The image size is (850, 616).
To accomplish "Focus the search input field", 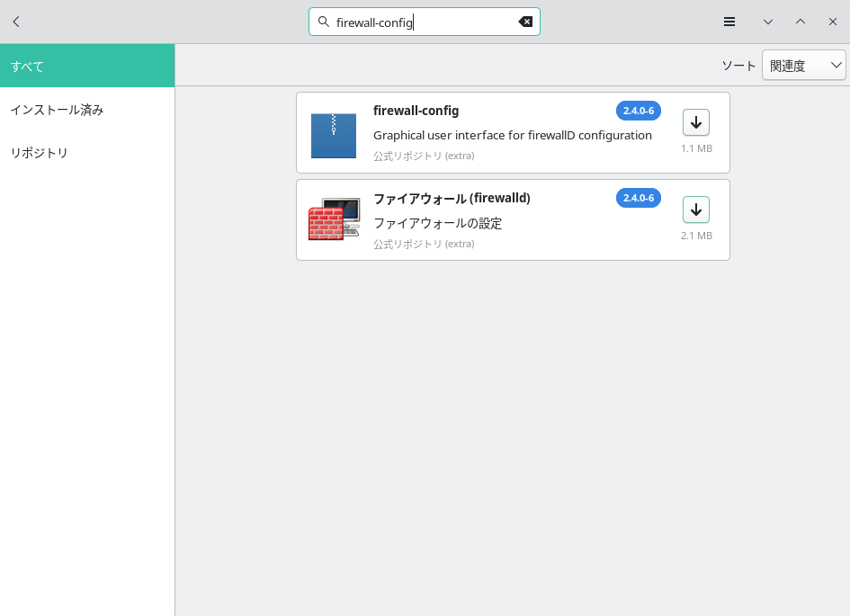I will [x=423, y=22].
